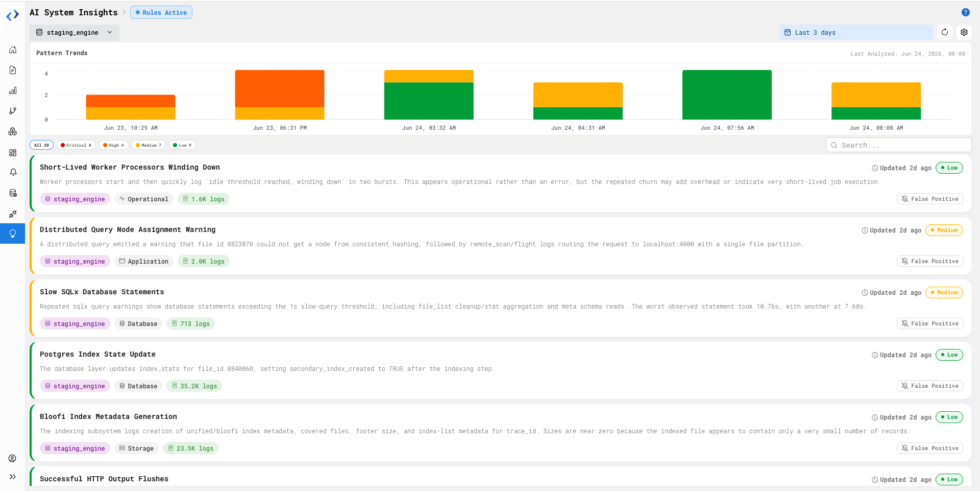
Task: Open the 35.2K logs chip
Action: pyautogui.click(x=194, y=386)
